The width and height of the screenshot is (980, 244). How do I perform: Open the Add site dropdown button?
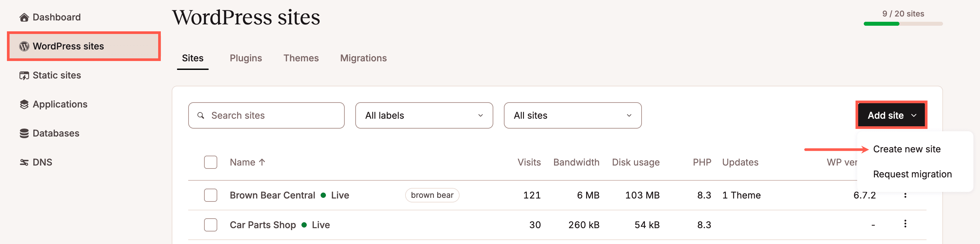891,115
